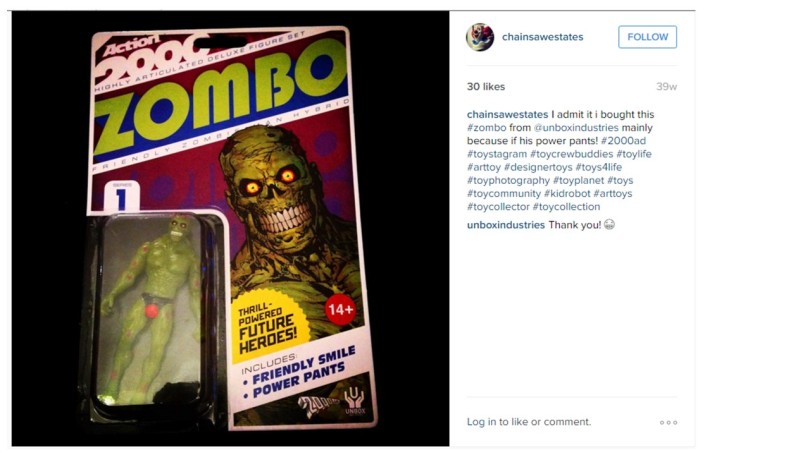Open the three-dot more options menu

tap(668, 422)
